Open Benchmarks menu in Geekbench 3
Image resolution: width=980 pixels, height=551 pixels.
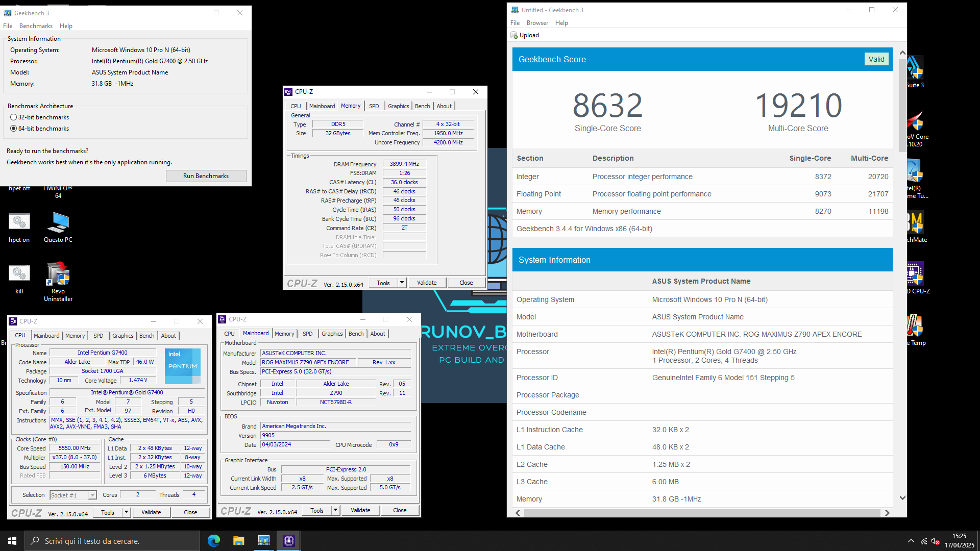tap(36, 26)
